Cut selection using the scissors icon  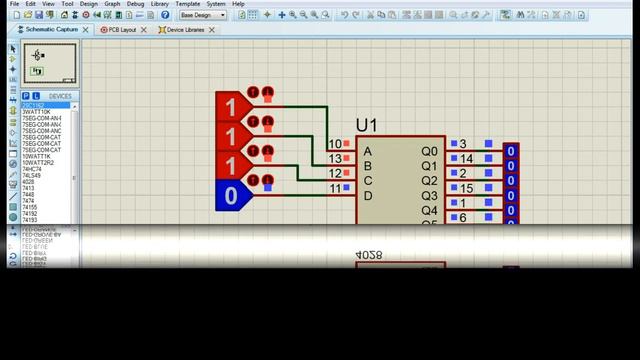370,15
